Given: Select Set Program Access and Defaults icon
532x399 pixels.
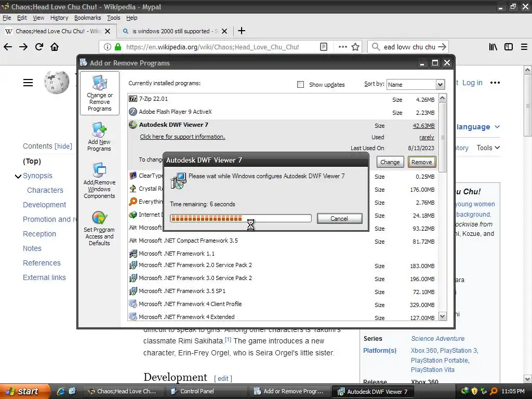Looking at the screenshot, I should tap(99, 229).
